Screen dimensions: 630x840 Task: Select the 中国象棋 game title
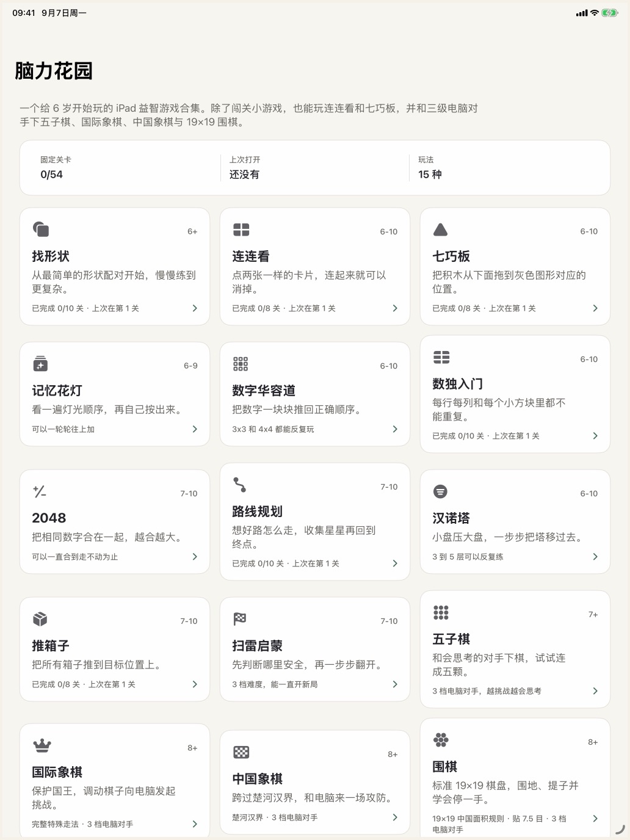(258, 779)
